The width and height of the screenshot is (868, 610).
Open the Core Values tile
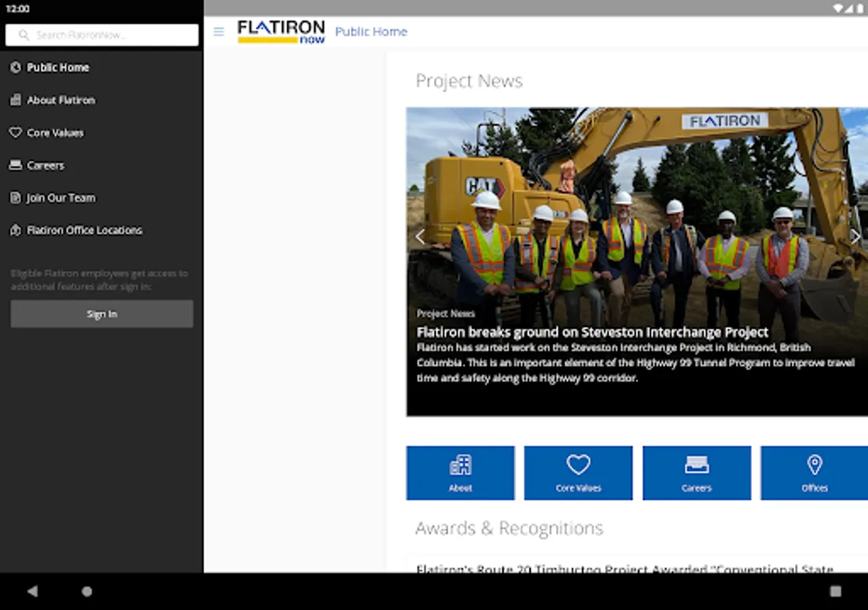coord(578,473)
